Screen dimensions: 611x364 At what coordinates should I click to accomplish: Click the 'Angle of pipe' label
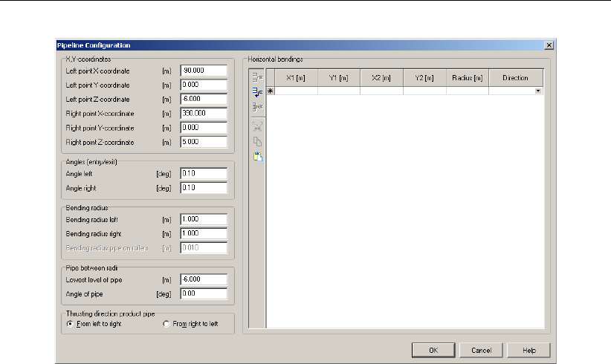(84, 294)
